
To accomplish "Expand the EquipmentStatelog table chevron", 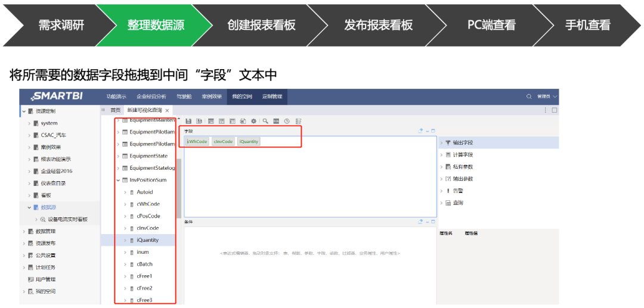I will pyautogui.click(x=118, y=168).
